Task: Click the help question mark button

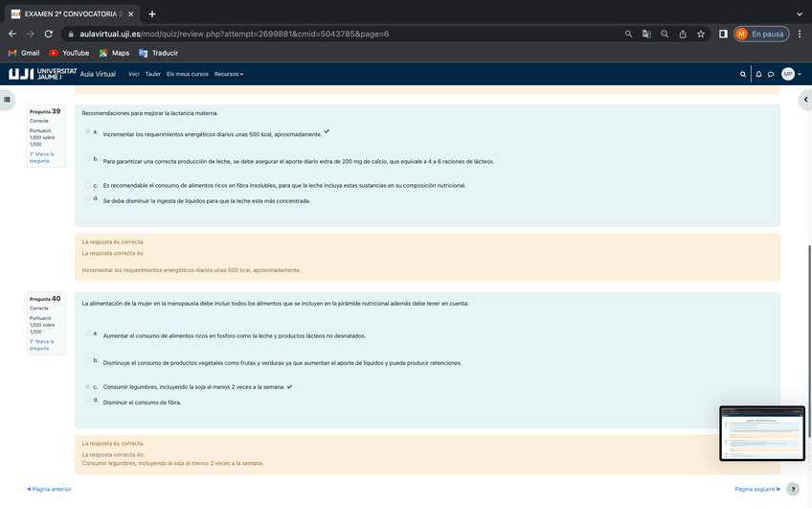Action: click(792, 489)
